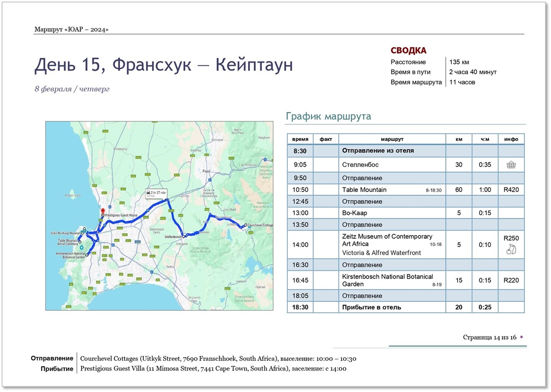Screen dimensions: 551x392
Task: Click the 0:35 duration cell
Action: 485,165
